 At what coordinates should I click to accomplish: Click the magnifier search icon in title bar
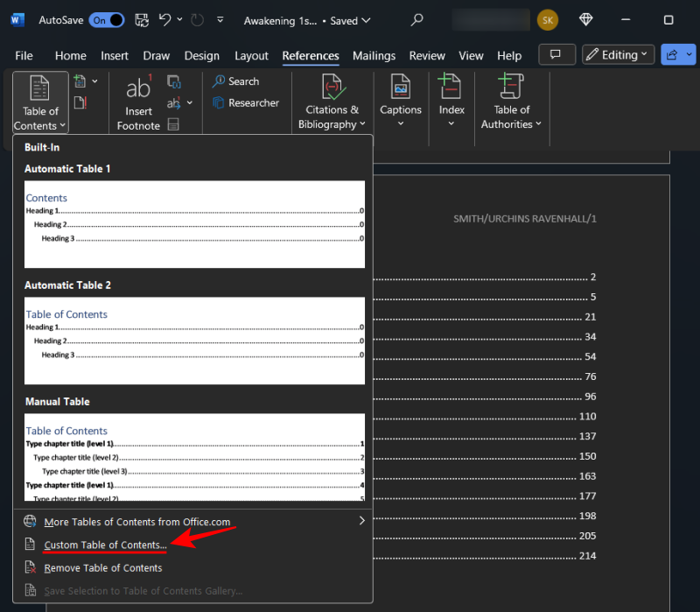click(417, 19)
